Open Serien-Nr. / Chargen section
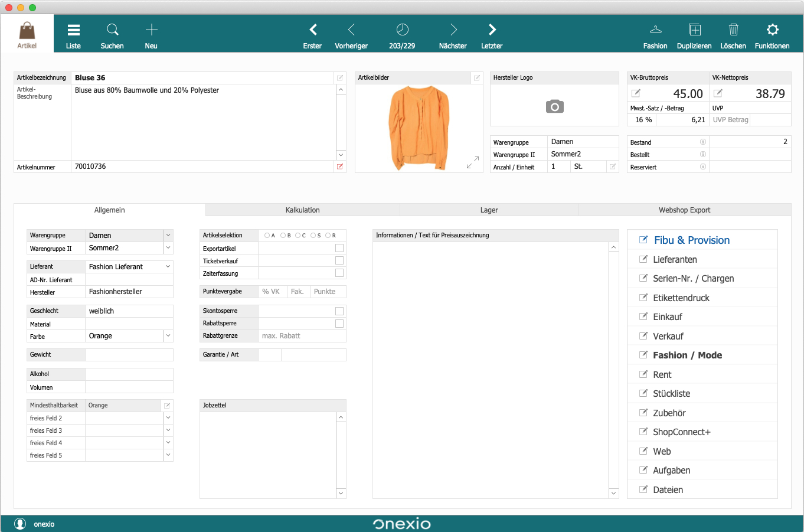804x532 pixels. tap(702, 279)
